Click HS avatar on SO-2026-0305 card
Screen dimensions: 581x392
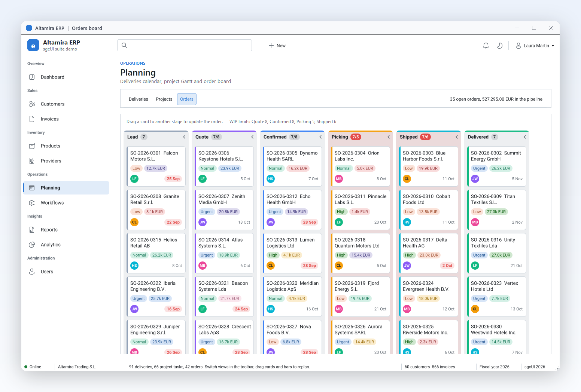pos(271,179)
